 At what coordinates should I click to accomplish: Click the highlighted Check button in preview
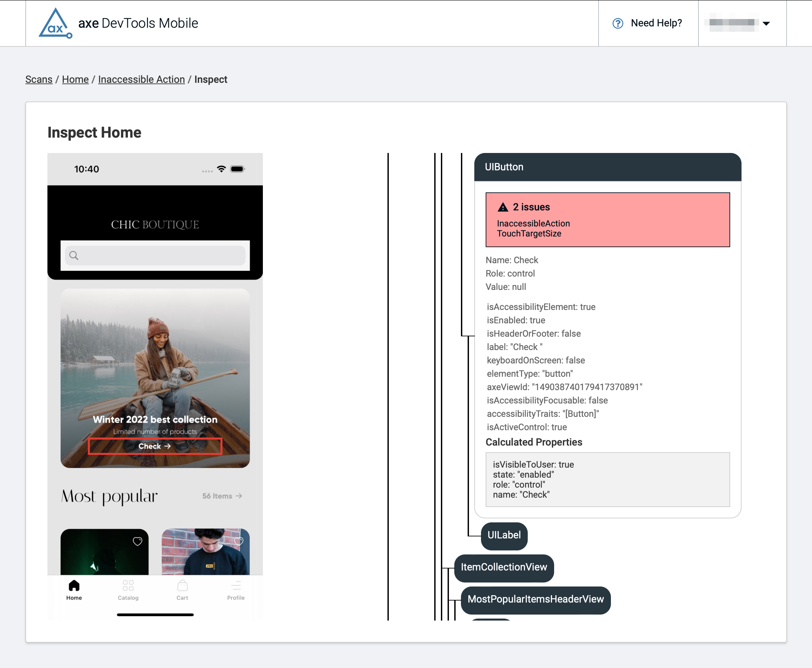155,446
